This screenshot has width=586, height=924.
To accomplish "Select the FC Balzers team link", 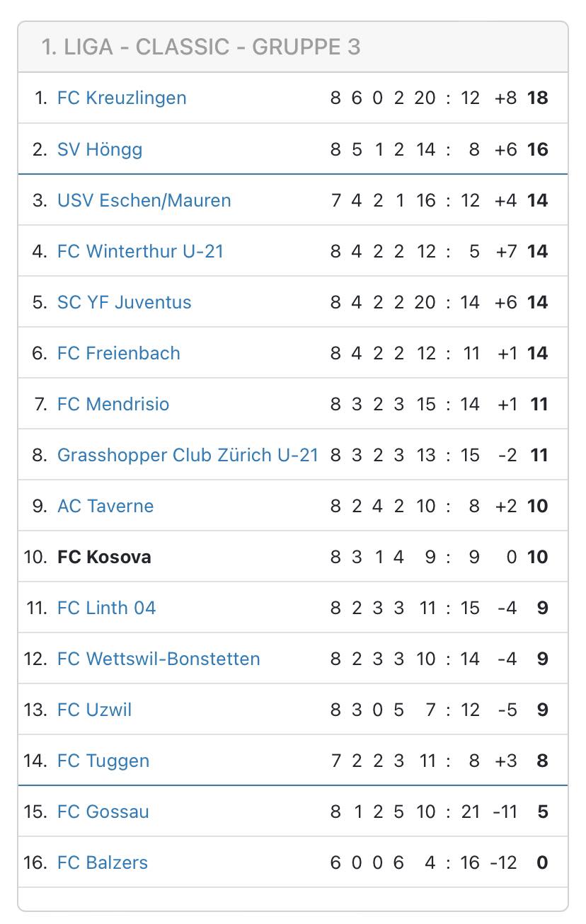I will click(103, 862).
